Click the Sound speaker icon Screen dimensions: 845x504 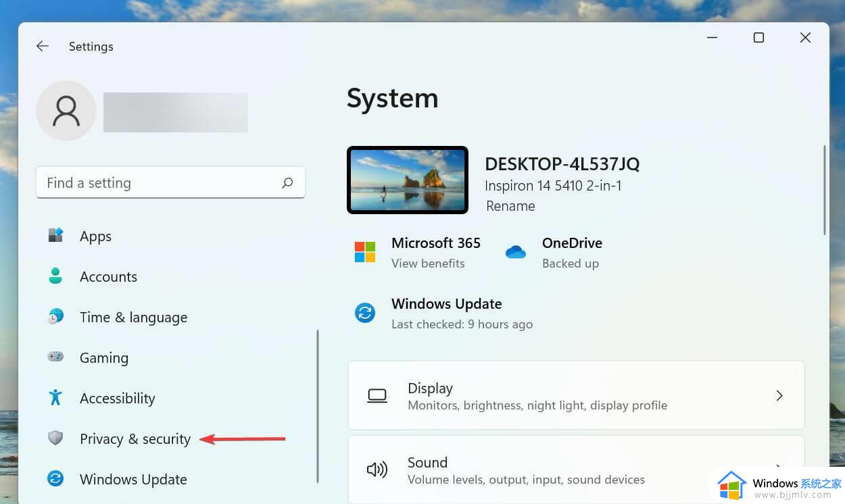tap(377, 470)
